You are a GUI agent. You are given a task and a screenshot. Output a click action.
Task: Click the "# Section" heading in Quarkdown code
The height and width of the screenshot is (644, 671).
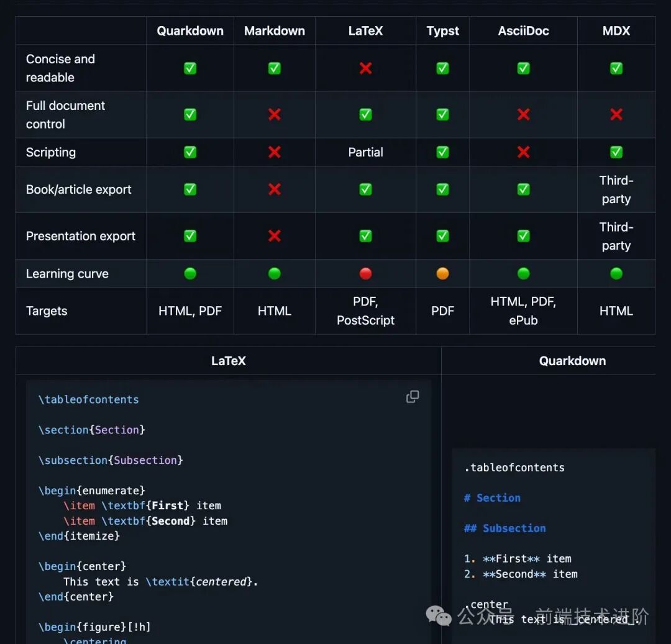click(492, 498)
